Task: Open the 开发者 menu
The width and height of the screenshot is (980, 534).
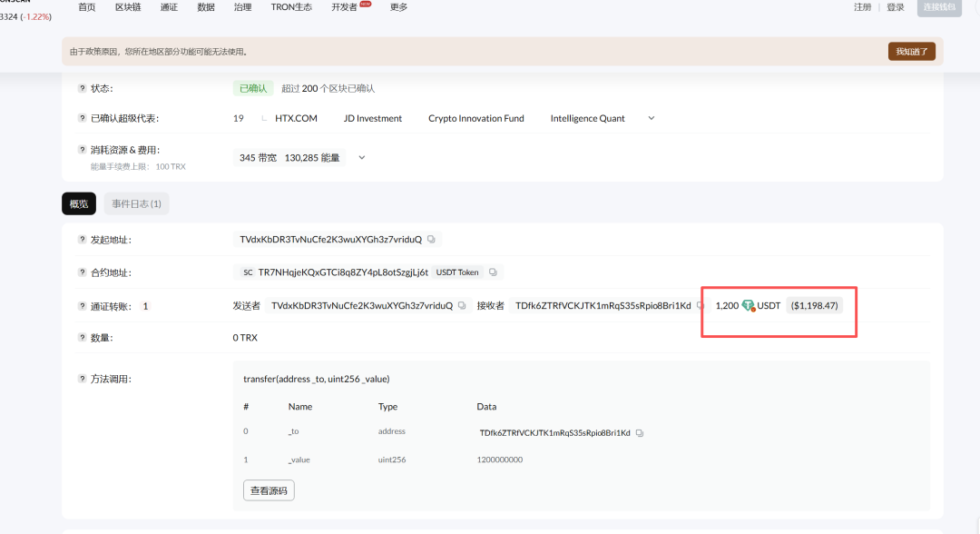Action: (345, 7)
